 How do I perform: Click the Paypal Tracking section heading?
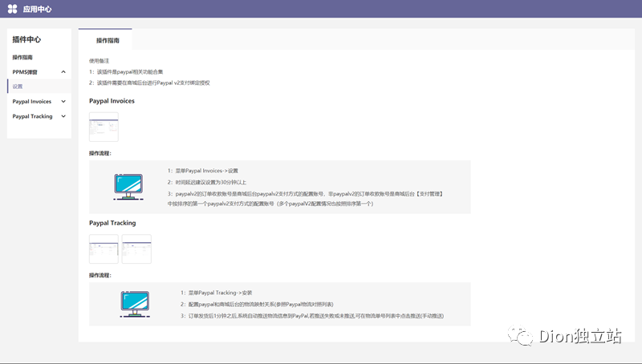pos(112,223)
